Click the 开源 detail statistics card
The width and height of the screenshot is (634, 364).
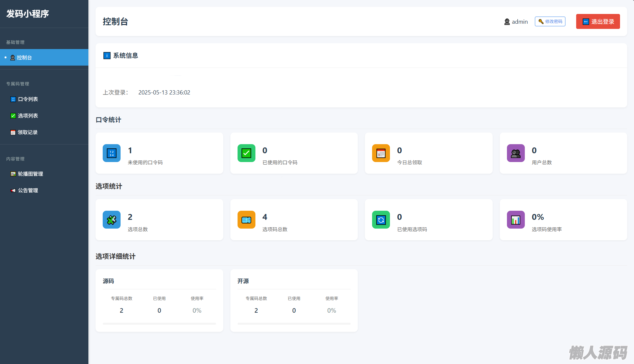tap(294, 300)
